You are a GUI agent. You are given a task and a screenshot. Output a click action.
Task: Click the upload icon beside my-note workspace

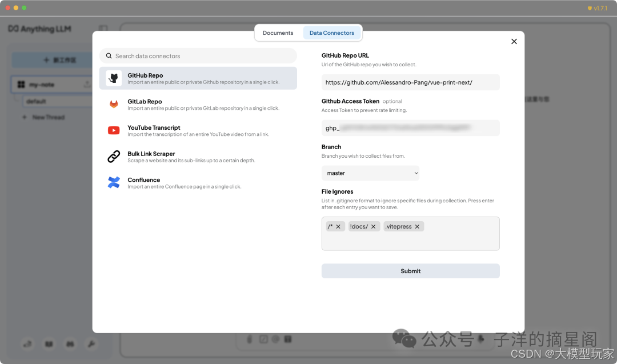coord(87,84)
